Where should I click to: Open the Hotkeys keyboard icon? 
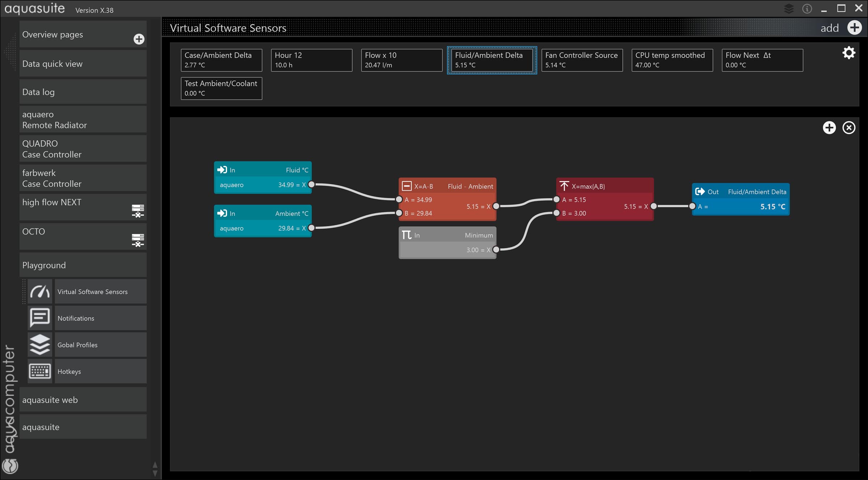40,371
